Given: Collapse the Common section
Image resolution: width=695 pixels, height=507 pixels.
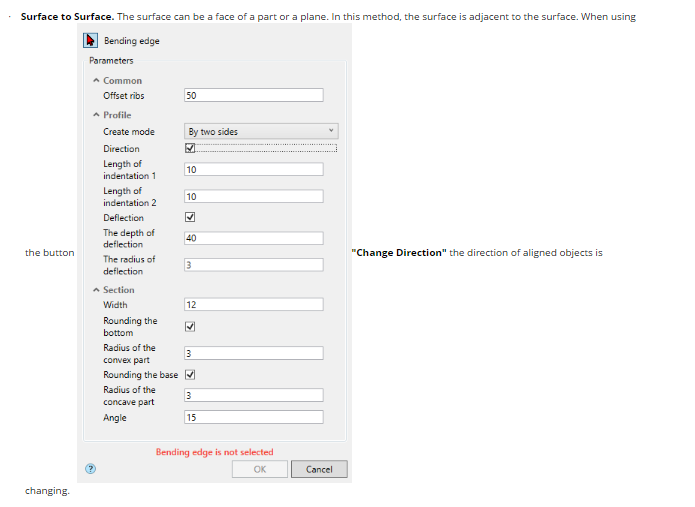Looking at the screenshot, I should click(x=95, y=80).
